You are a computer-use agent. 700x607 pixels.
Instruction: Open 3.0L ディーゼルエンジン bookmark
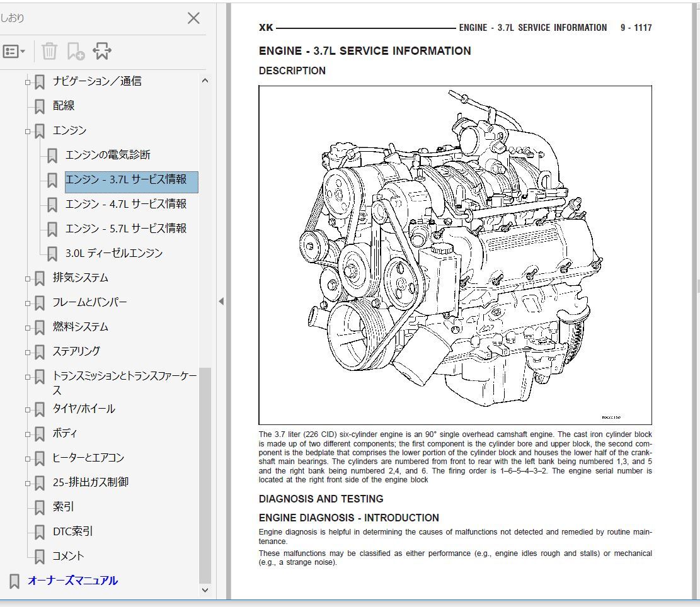114,253
